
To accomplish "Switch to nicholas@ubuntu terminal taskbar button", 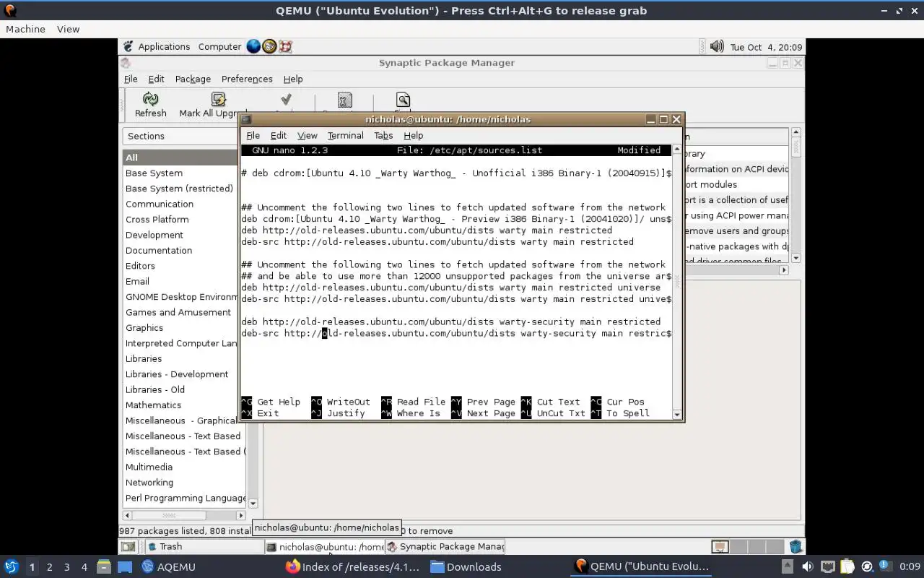I will (x=324, y=547).
